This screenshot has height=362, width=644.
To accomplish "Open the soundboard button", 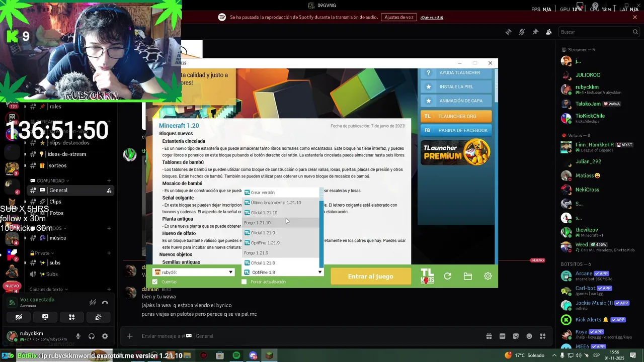I will pos(98,317).
